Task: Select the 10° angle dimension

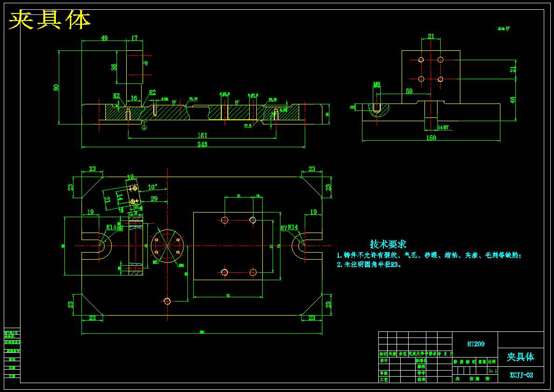Action: (153, 187)
